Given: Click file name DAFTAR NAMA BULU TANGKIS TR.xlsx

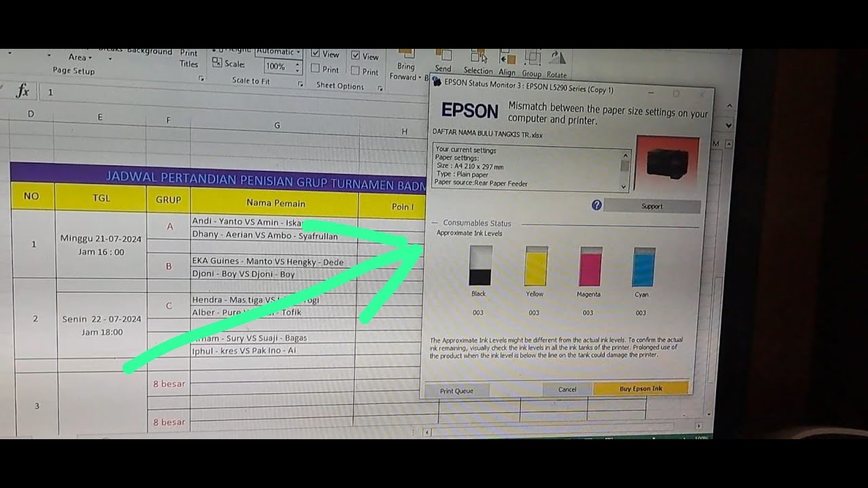Looking at the screenshot, I should [x=488, y=135].
